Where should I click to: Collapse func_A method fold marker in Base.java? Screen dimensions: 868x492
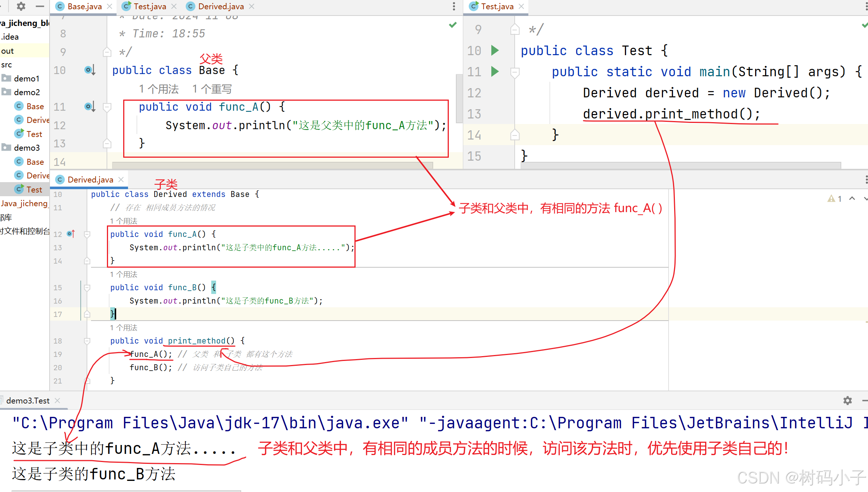(107, 107)
